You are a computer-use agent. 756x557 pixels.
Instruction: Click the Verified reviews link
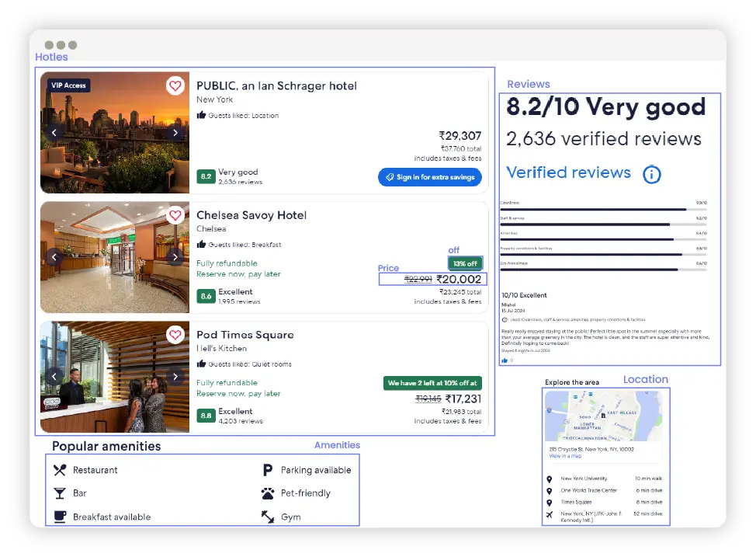[x=568, y=172]
